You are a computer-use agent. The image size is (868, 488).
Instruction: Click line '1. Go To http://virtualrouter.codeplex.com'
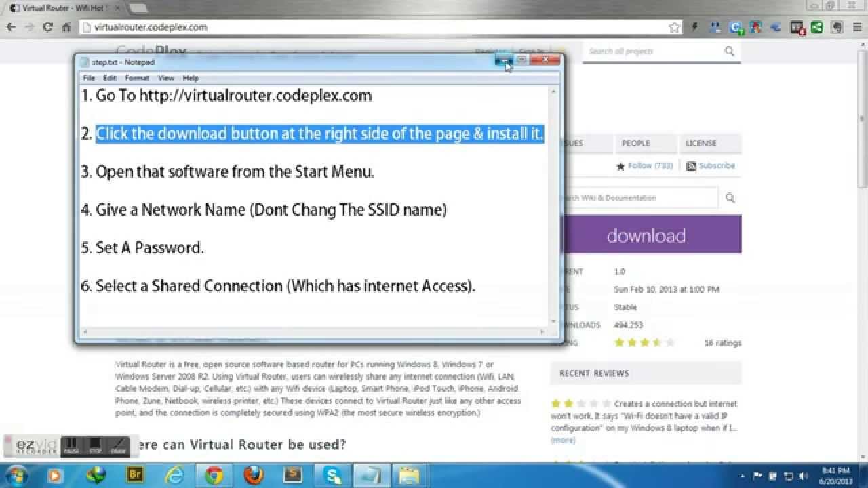coord(226,96)
